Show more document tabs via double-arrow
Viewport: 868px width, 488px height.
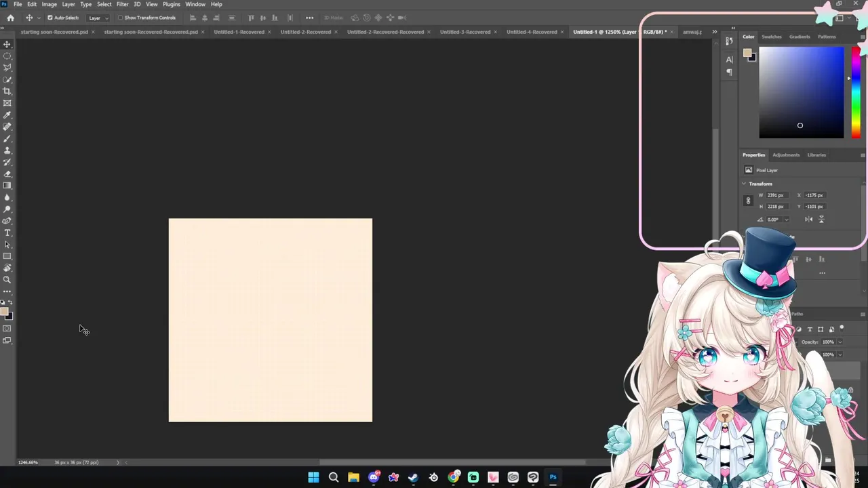pos(714,32)
